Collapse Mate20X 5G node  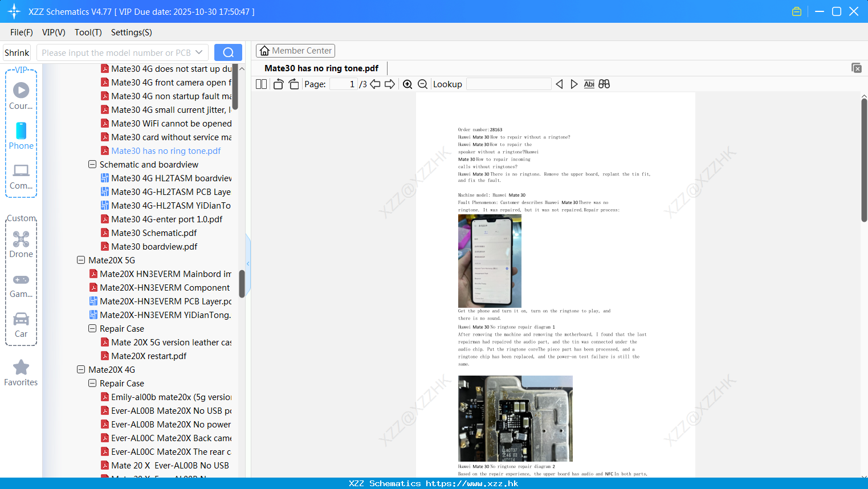coord(81,260)
